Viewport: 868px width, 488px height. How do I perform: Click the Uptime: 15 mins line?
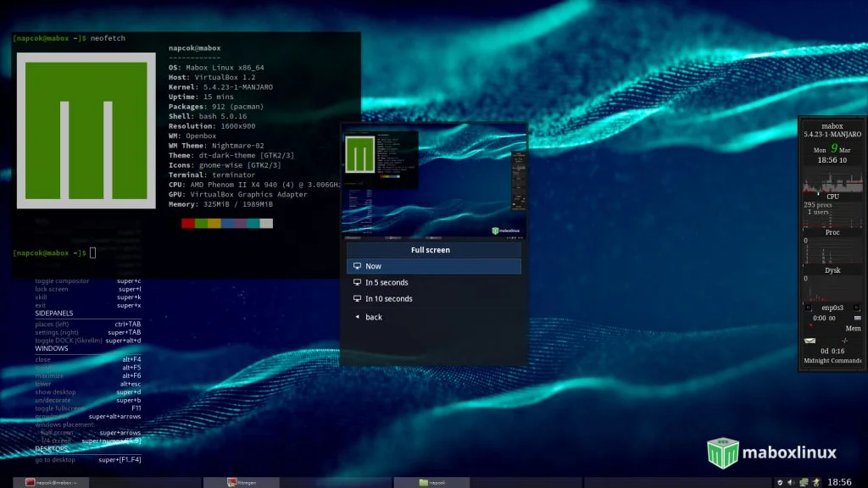click(201, 97)
